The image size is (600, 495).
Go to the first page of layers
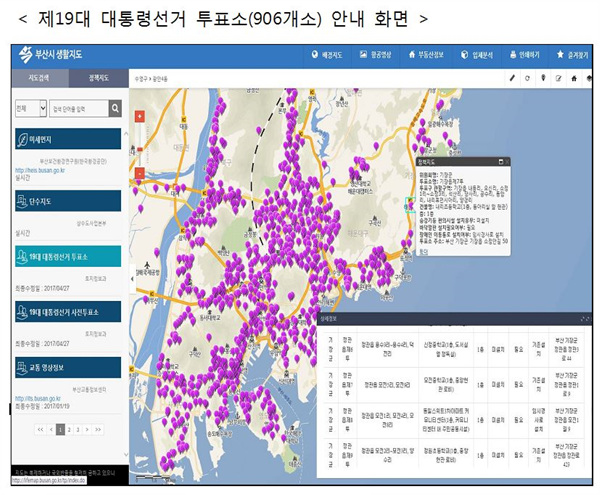pyautogui.click(x=40, y=430)
